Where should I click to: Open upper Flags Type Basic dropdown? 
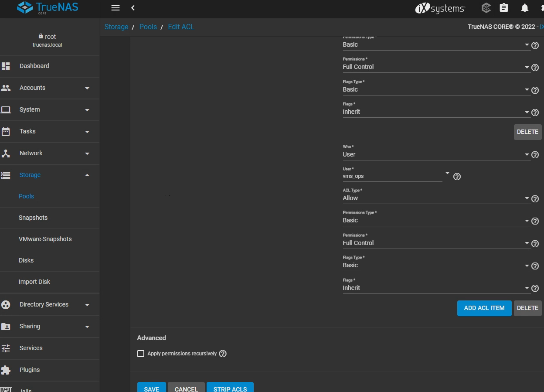tap(436, 89)
